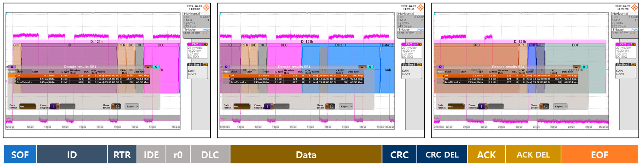The width and height of the screenshot is (644, 167).
Task: Open the Data format Hex dropdown, left capture
Action: (x=28, y=107)
